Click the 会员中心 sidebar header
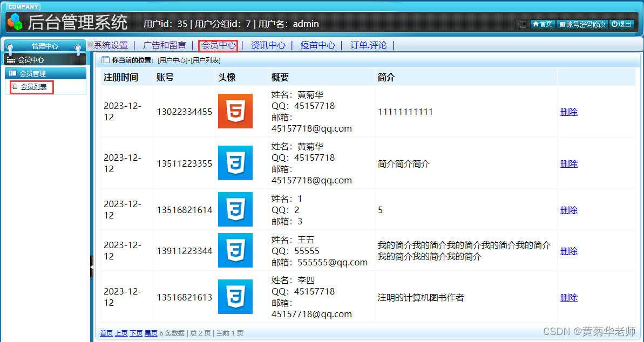The height and width of the screenshot is (342, 644). pos(45,59)
